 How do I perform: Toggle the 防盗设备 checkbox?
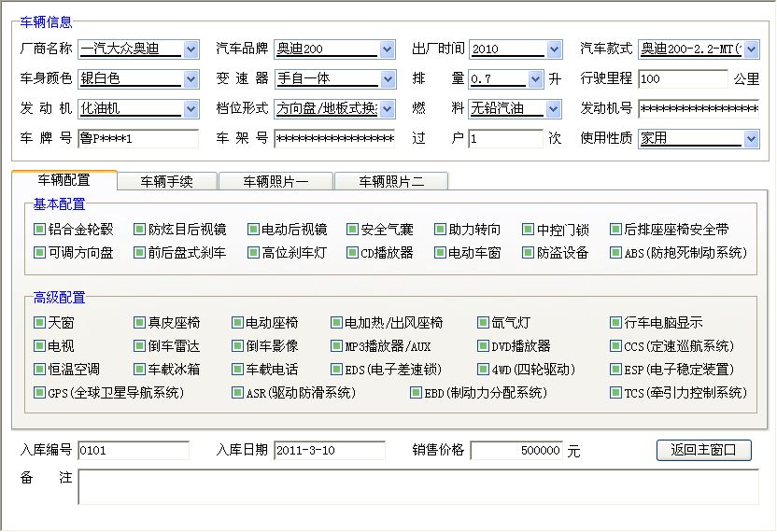pos(529,253)
